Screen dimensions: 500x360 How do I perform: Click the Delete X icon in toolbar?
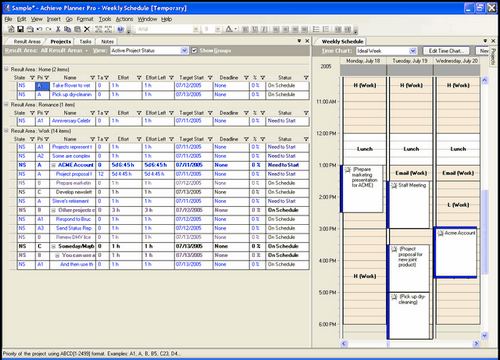coord(87,29)
